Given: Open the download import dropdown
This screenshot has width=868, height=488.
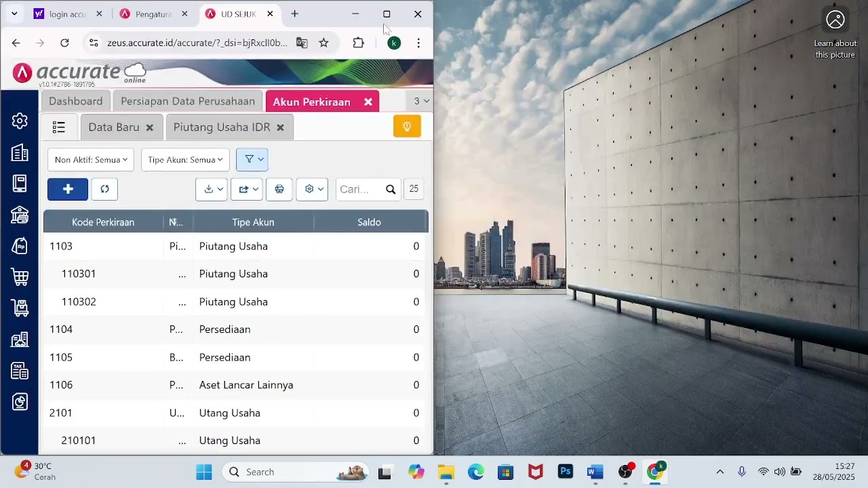Looking at the screenshot, I should (x=212, y=189).
